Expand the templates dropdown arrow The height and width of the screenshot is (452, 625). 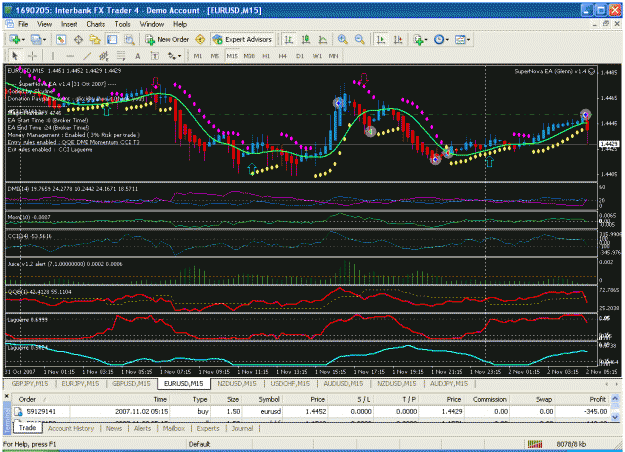(468, 40)
